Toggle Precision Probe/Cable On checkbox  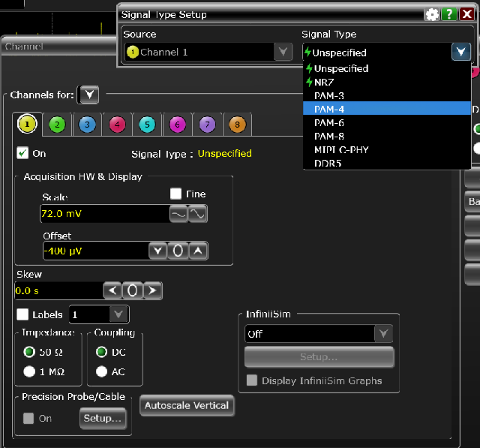28,418
